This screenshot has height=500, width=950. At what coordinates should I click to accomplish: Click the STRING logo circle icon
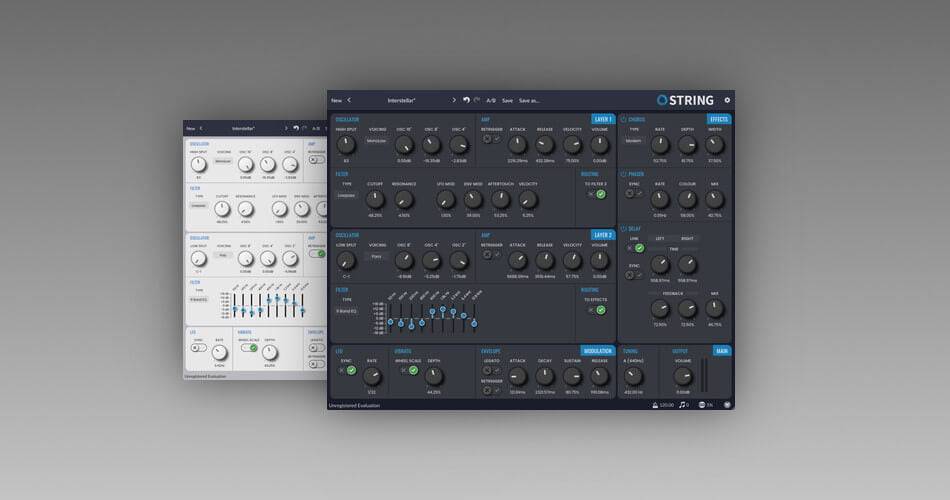point(662,100)
